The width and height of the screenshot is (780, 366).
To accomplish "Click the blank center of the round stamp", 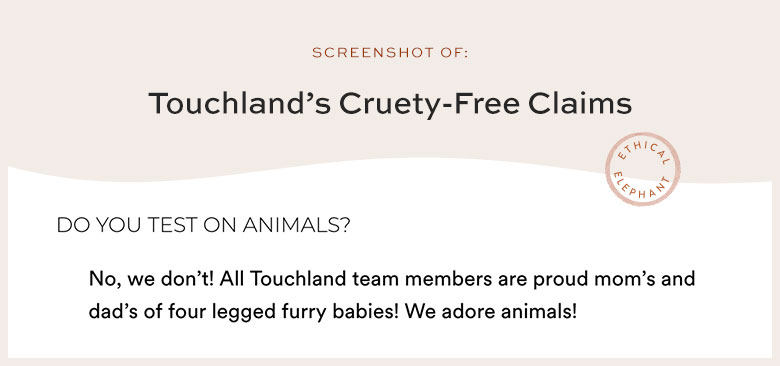I will coord(642,170).
